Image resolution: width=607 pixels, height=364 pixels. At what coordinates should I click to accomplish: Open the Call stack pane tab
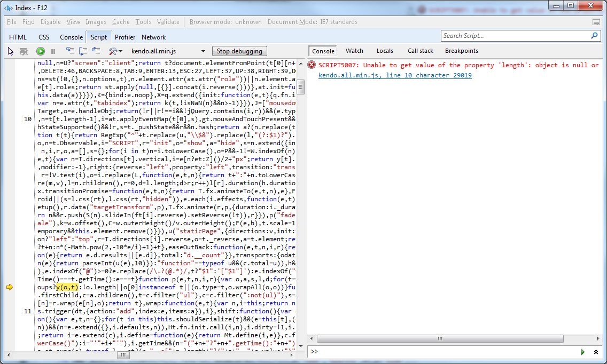coord(421,51)
